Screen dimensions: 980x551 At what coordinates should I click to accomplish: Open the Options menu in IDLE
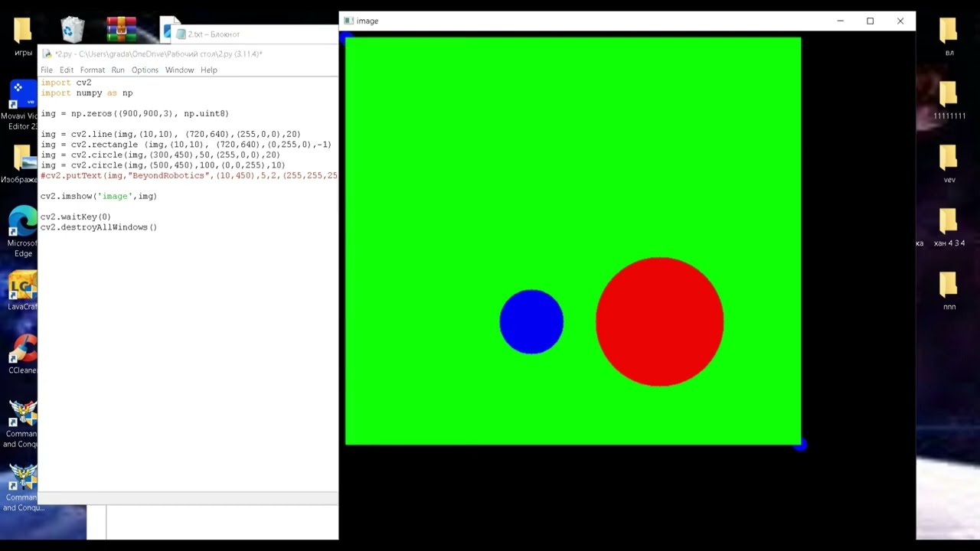pyautogui.click(x=145, y=70)
